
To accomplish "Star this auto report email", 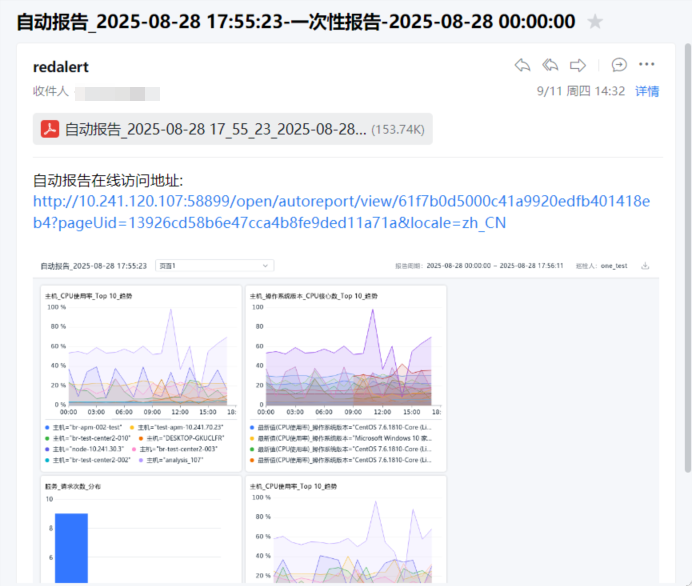I will click(x=595, y=22).
